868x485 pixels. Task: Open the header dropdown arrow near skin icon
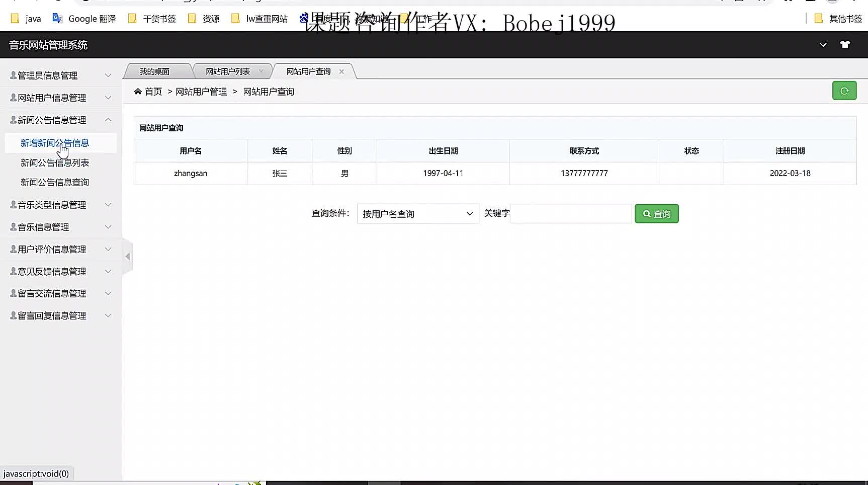coord(823,45)
